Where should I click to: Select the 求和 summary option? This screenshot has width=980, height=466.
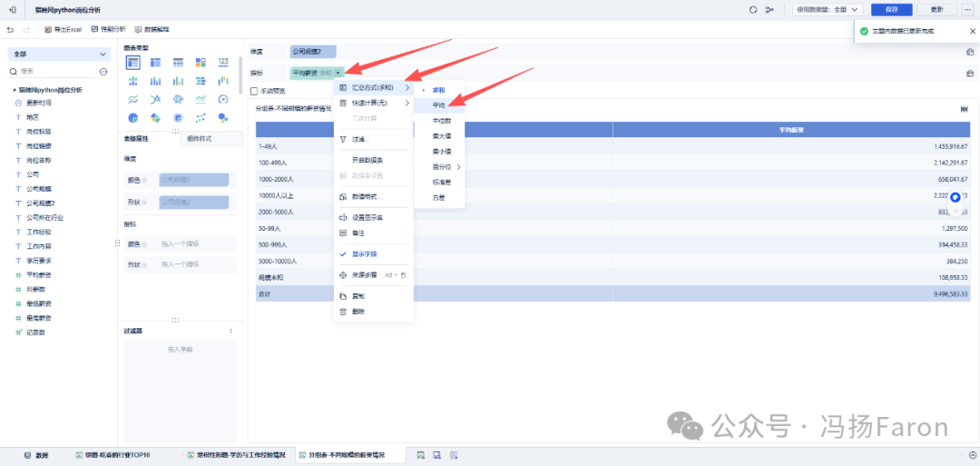[x=439, y=90]
